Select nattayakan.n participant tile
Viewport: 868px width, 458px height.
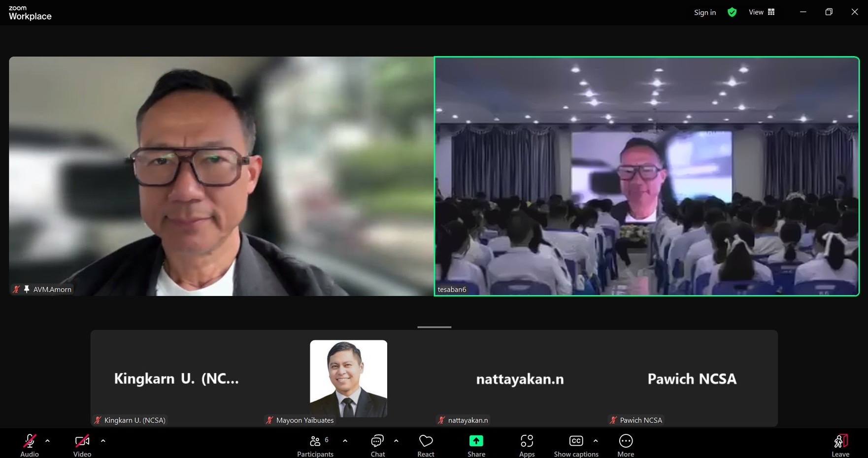pyautogui.click(x=520, y=378)
